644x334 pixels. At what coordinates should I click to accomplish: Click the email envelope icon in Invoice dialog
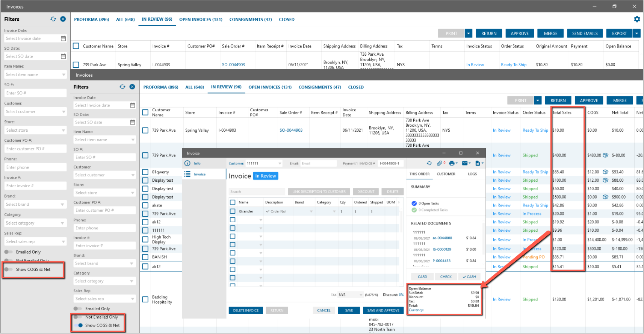(465, 163)
